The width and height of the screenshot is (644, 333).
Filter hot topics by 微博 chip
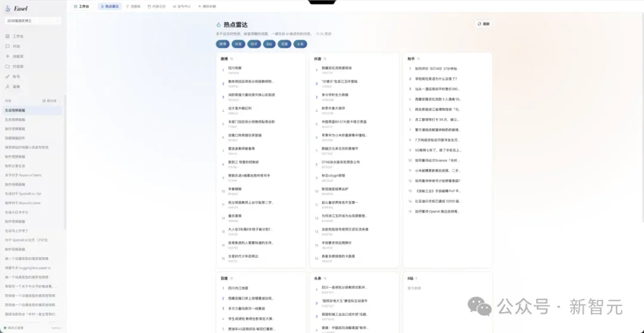point(222,44)
